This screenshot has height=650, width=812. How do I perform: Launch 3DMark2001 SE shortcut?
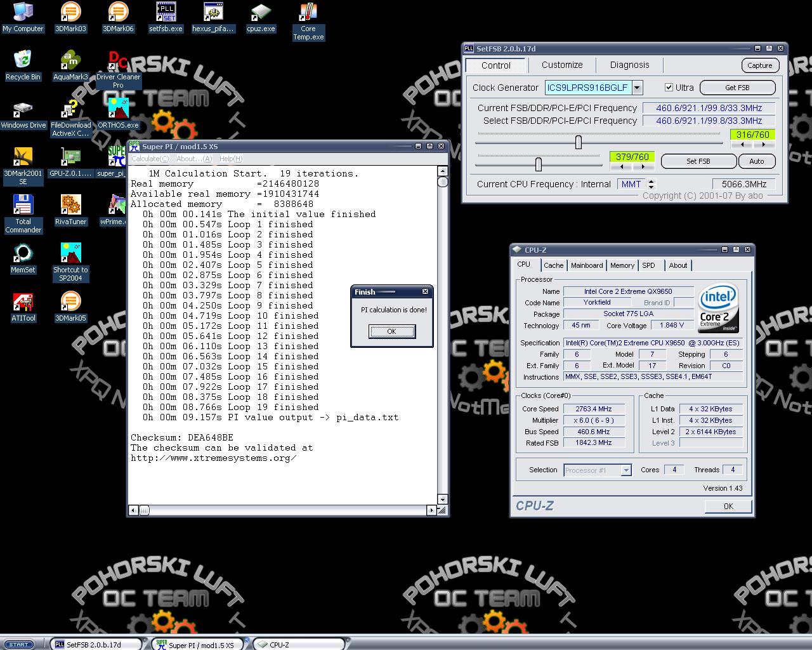tap(23, 166)
